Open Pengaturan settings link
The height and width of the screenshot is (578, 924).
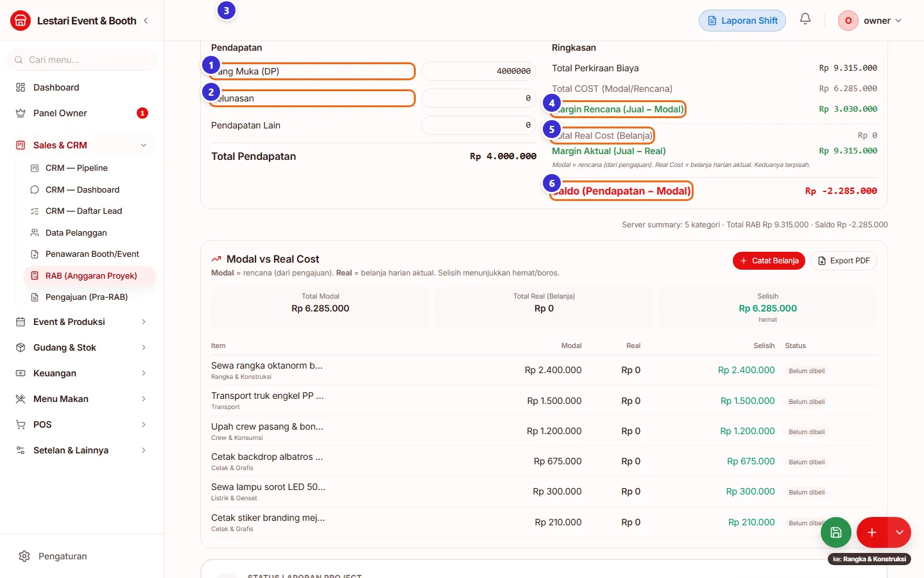(x=81, y=556)
